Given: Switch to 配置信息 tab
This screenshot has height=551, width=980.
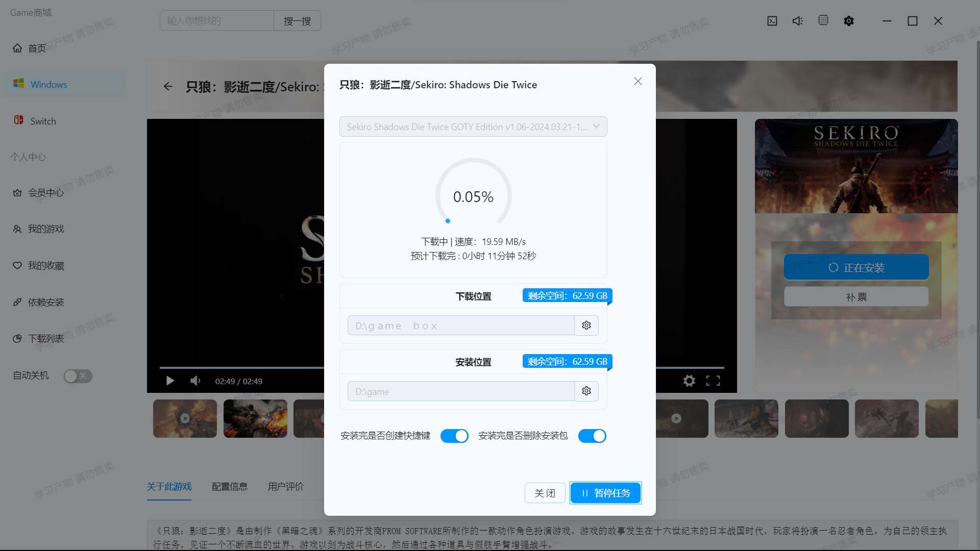Looking at the screenshot, I should coord(230,487).
